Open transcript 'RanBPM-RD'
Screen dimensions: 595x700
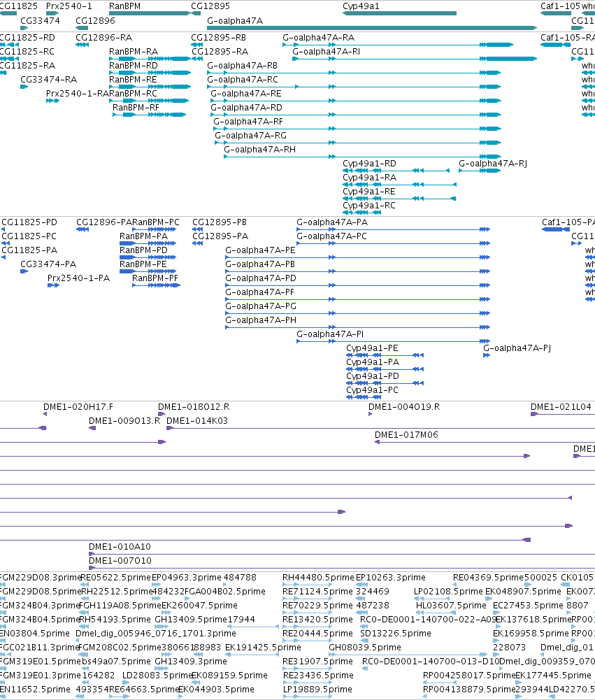click(x=134, y=66)
